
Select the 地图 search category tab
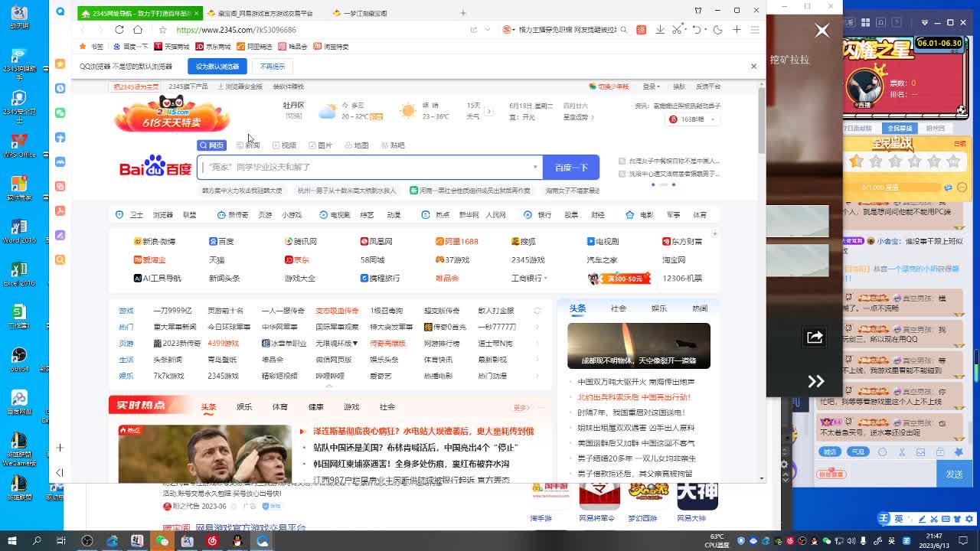(x=357, y=145)
